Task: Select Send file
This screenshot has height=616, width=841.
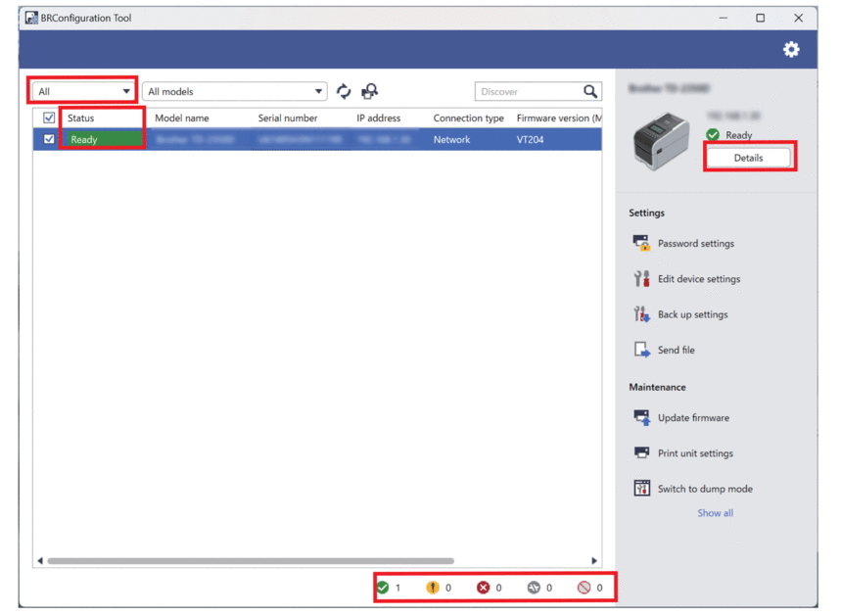Action: tap(676, 350)
